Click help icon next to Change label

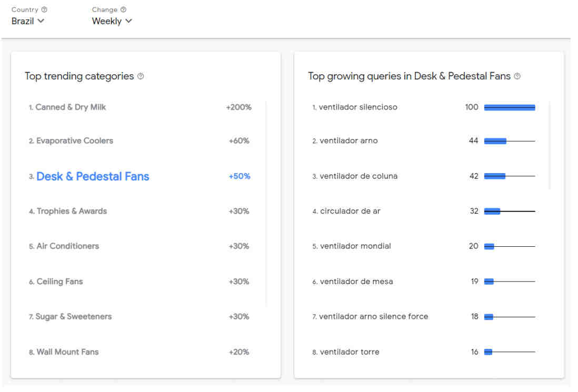[123, 9]
